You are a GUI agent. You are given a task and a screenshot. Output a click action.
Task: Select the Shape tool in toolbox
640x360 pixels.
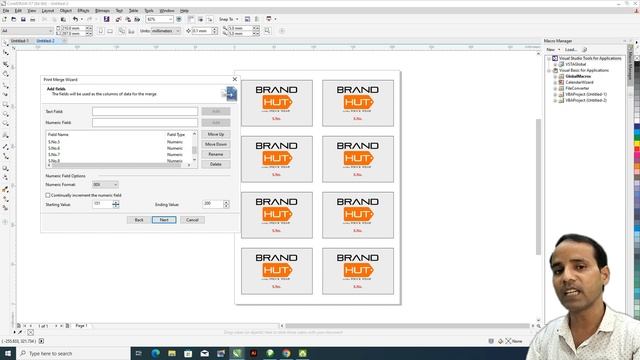click(x=6, y=53)
